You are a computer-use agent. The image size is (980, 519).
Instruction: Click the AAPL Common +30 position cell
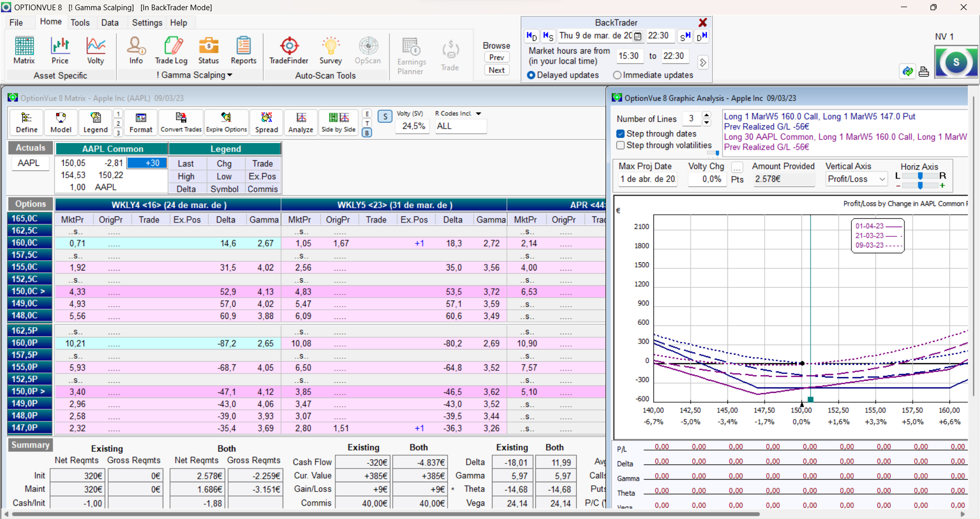click(147, 163)
